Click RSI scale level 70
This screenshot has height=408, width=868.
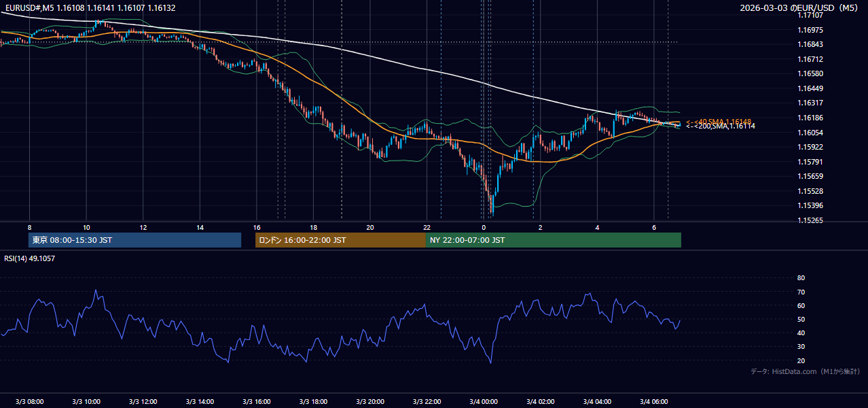[801, 292]
